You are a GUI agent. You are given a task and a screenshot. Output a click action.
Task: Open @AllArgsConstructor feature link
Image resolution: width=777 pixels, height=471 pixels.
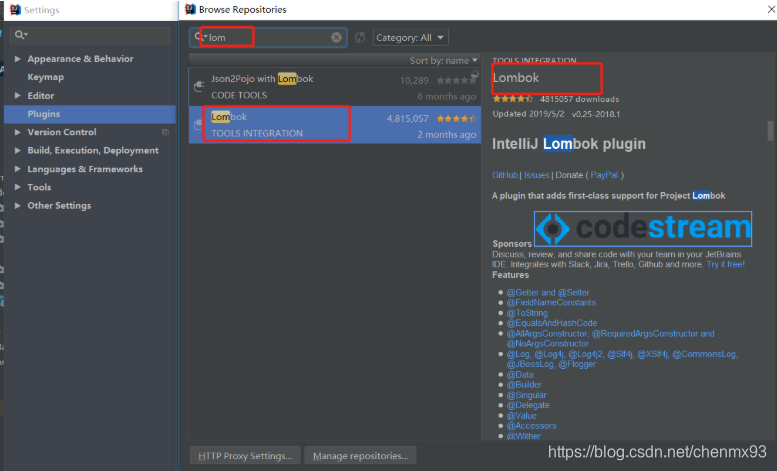(547, 334)
